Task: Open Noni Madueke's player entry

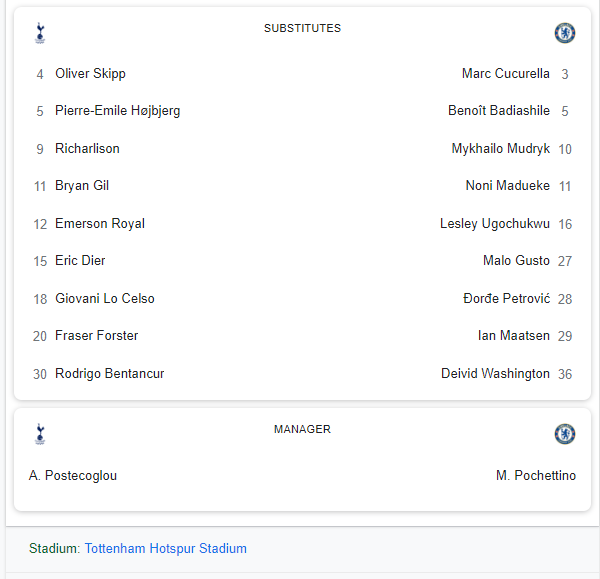Action: (507, 186)
